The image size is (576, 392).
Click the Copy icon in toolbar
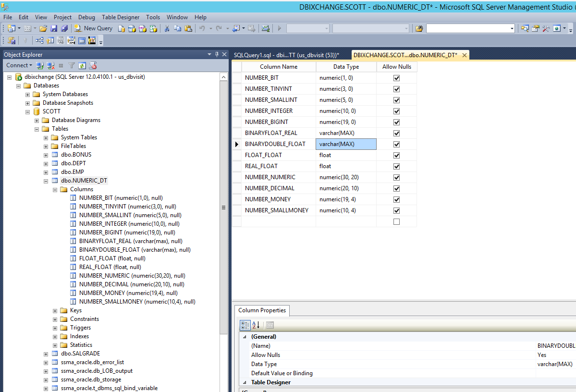coord(177,28)
